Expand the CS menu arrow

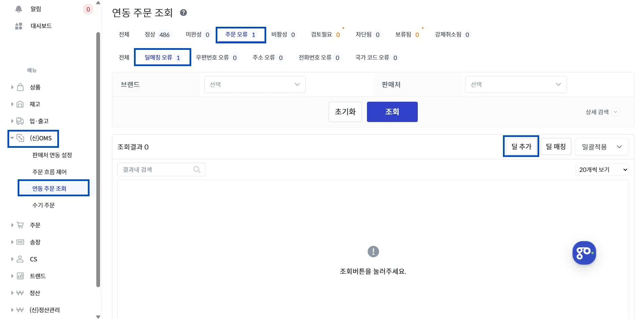click(12, 259)
